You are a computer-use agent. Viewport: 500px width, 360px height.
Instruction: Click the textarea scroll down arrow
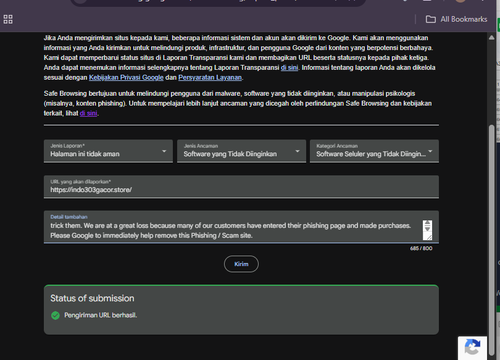[x=427, y=229]
